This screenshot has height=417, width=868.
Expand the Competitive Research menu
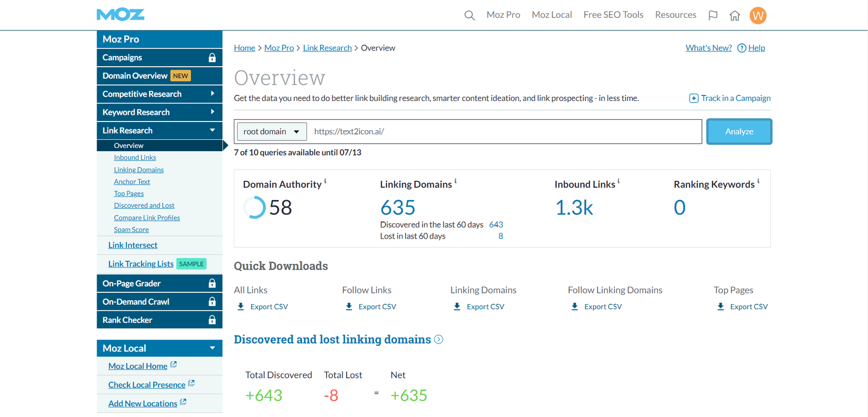pyautogui.click(x=212, y=94)
